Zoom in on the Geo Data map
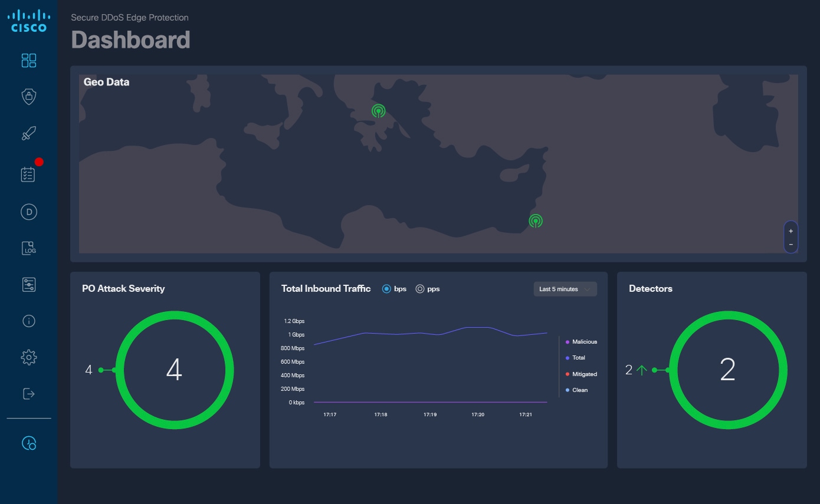Screen dimensions: 820x504 coord(791,231)
